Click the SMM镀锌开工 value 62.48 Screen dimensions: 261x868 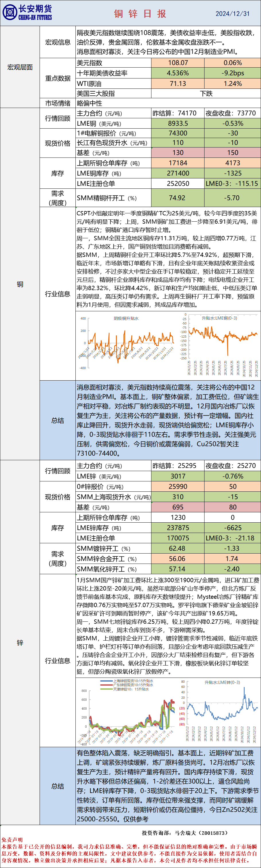(178, 549)
